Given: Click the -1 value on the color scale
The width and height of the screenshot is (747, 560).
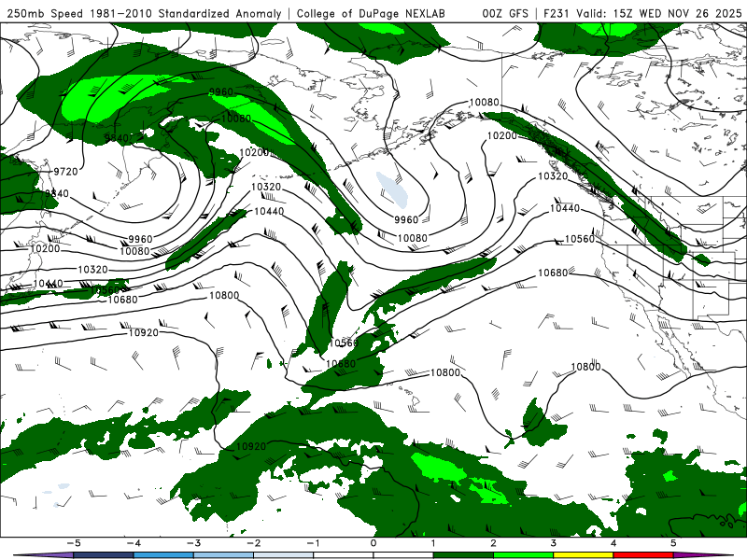Looking at the screenshot, I should pos(313,543).
